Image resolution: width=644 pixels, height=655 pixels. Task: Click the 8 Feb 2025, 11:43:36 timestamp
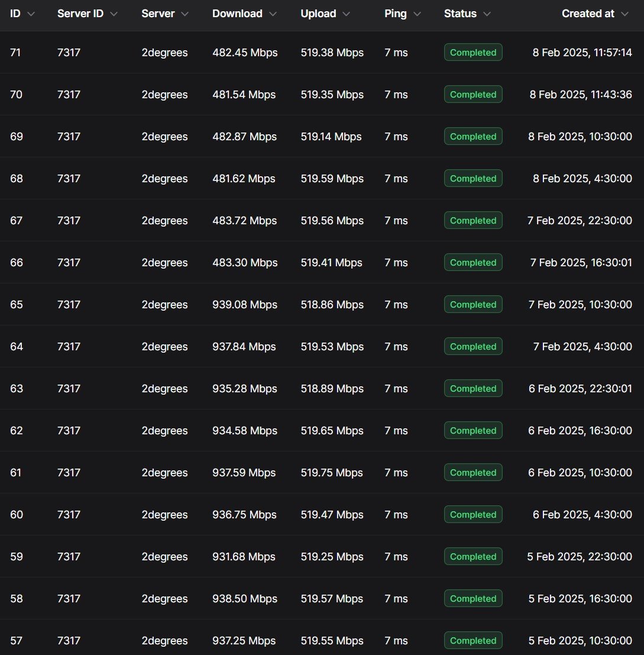pos(581,95)
